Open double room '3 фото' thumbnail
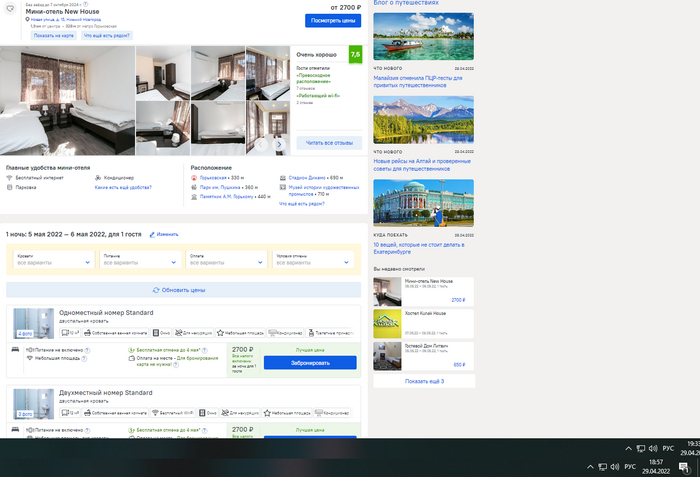Viewport: 700px width, 477px height. [x=33, y=404]
